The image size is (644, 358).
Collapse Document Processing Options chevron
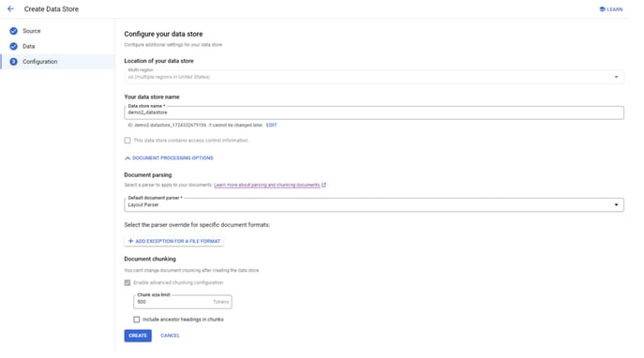pos(127,158)
